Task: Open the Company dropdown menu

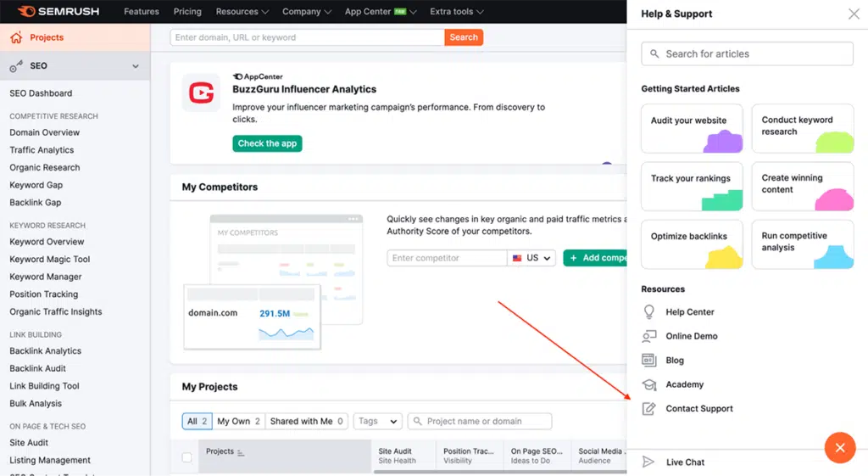Action: (307, 12)
